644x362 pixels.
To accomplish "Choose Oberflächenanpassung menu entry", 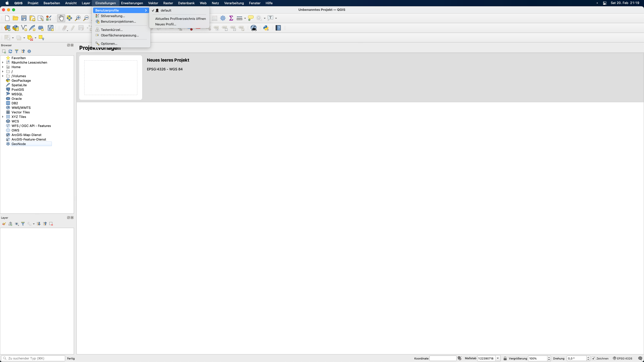I will (121, 35).
